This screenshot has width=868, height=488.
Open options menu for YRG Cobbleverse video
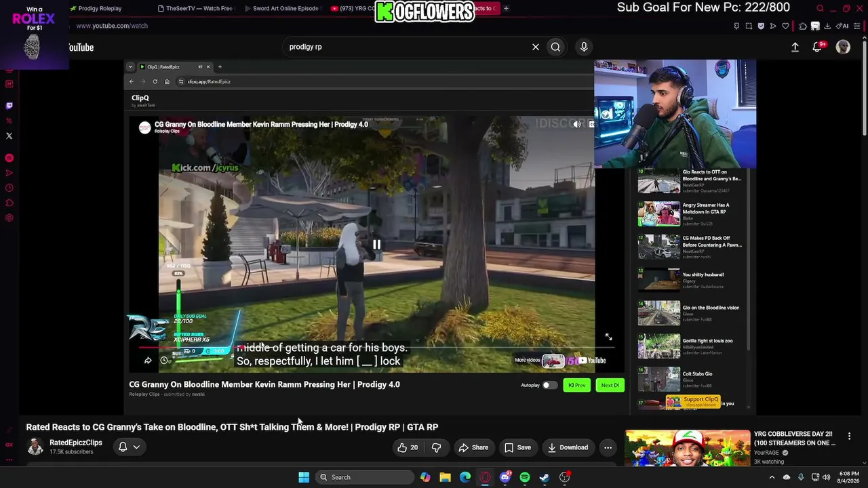(x=849, y=436)
